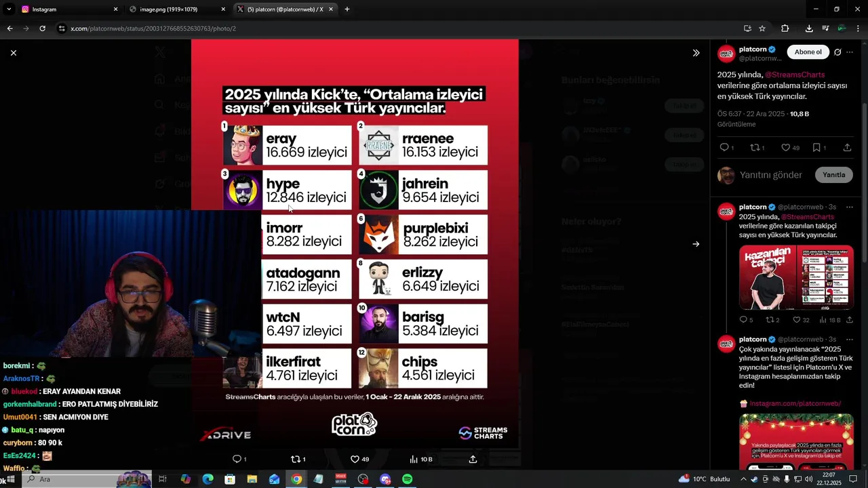Click the weather widget 10°C Bulutlu
This screenshot has width=868, height=488.
tap(704, 479)
